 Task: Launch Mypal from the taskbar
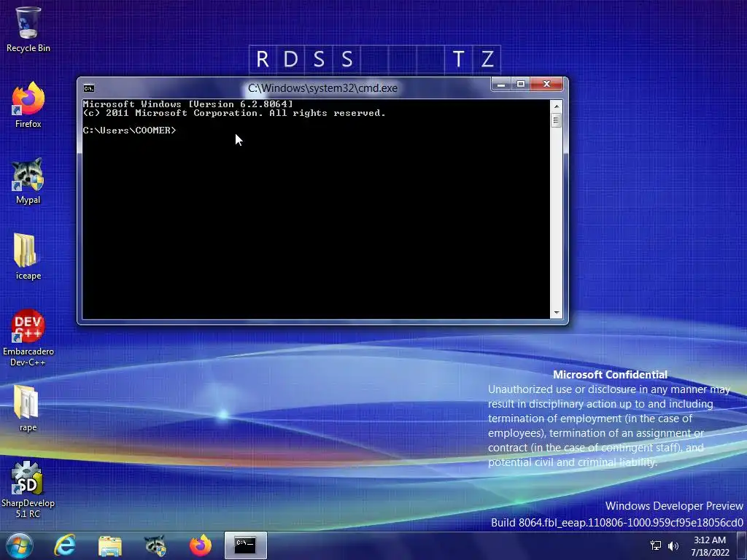[155, 545]
